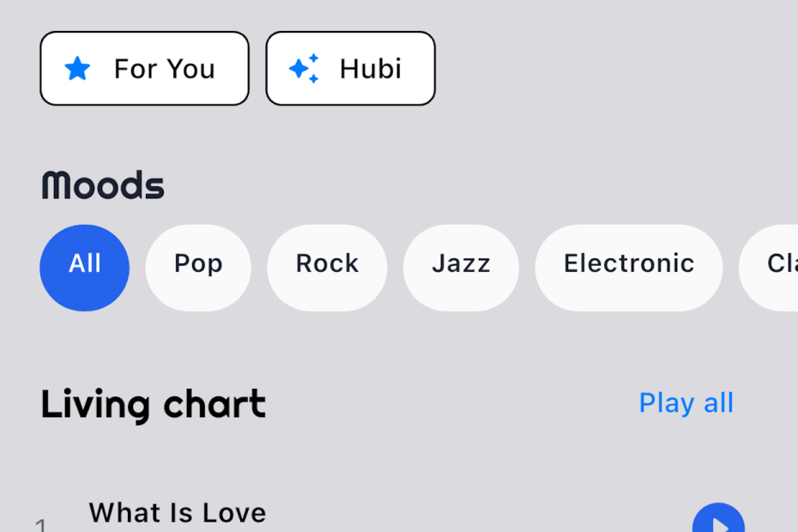The width and height of the screenshot is (798, 532).
Task: Select the Electronic mood chip
Action: pyautogui.click(x=628, y=268)
